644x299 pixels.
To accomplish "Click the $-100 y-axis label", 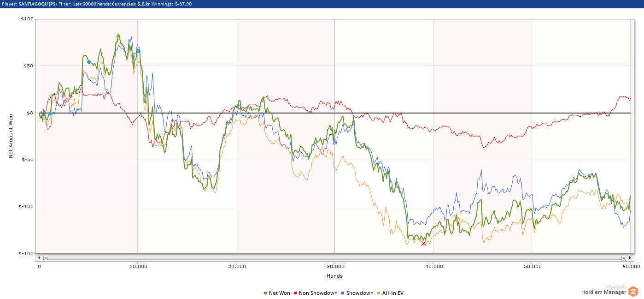I will 26,206.
